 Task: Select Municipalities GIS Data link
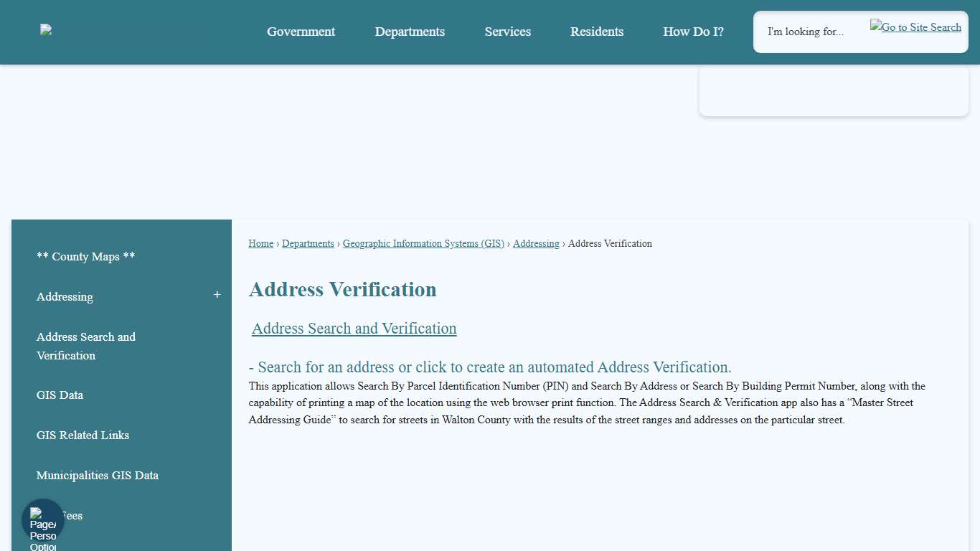tap(97, 475)
